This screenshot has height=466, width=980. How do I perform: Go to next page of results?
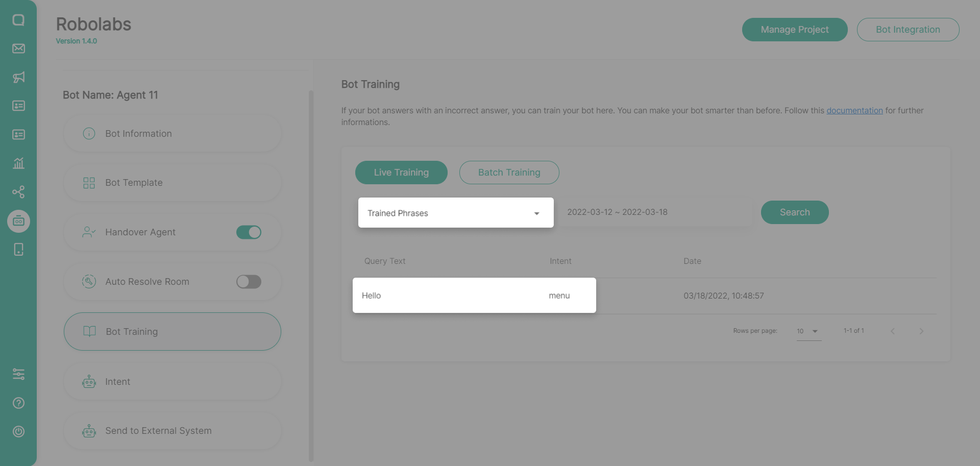(x=921, y=331)
